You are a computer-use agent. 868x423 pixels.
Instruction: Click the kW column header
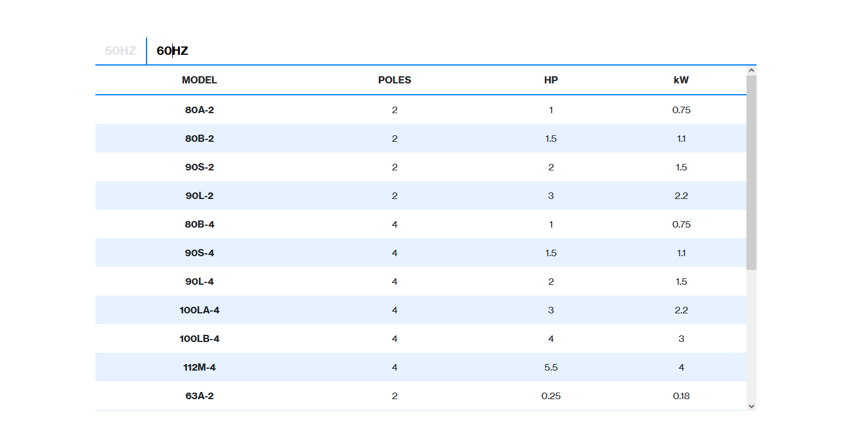(681, 80)
